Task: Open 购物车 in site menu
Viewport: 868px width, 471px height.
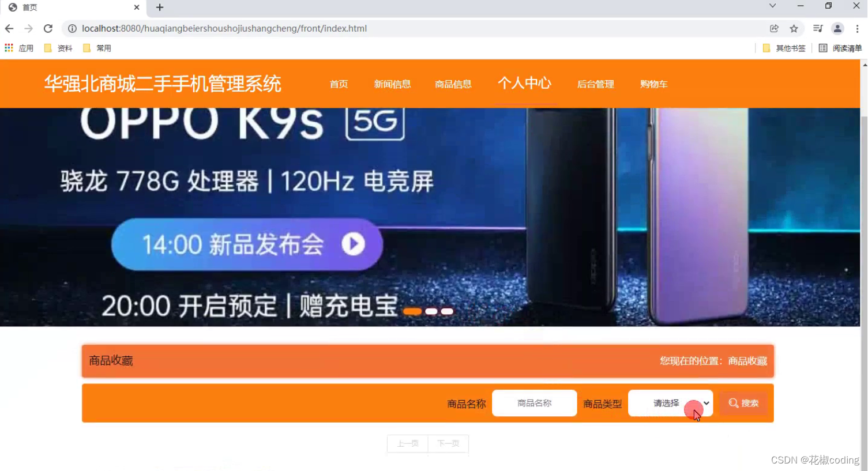Action: pyautogui.click(x=653, y=84)
